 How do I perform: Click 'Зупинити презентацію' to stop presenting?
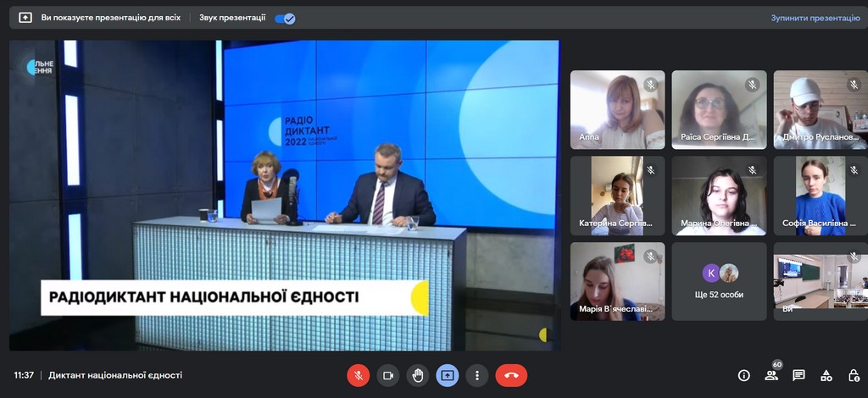coord(815,18)
